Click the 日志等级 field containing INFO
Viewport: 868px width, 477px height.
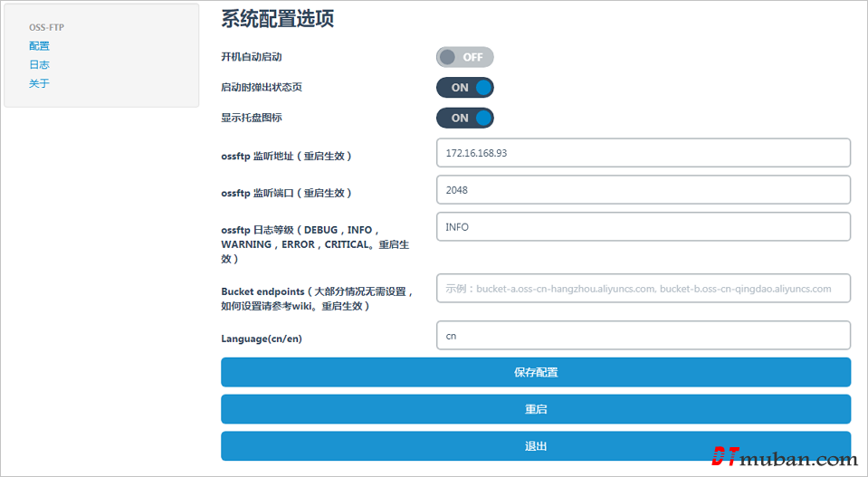click(x=643, y=227)
